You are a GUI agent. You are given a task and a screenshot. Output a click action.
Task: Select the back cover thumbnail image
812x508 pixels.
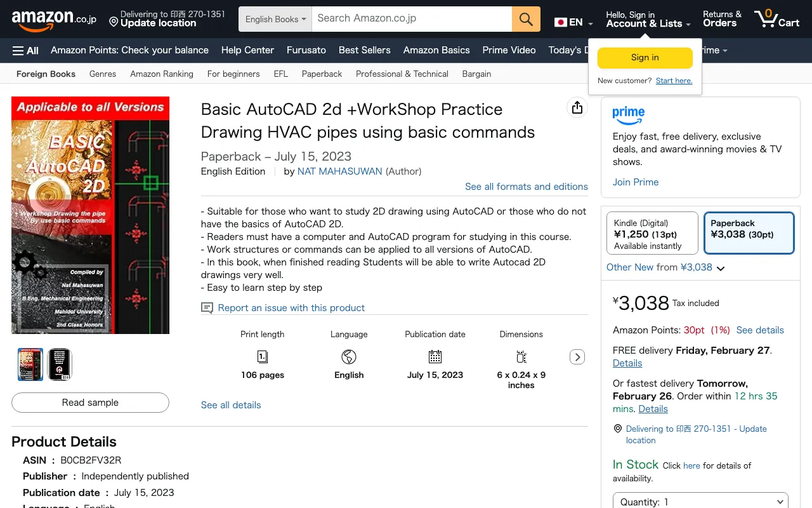coord(60,364)
